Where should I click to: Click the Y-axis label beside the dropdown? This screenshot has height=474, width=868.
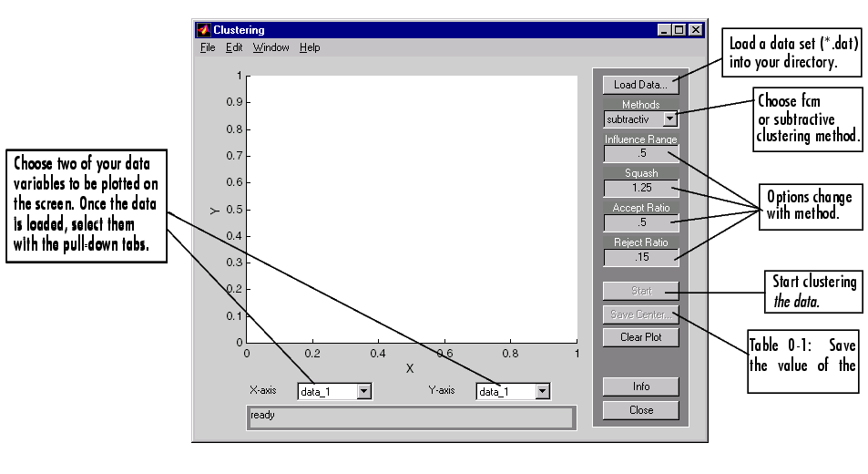(442, 390)
